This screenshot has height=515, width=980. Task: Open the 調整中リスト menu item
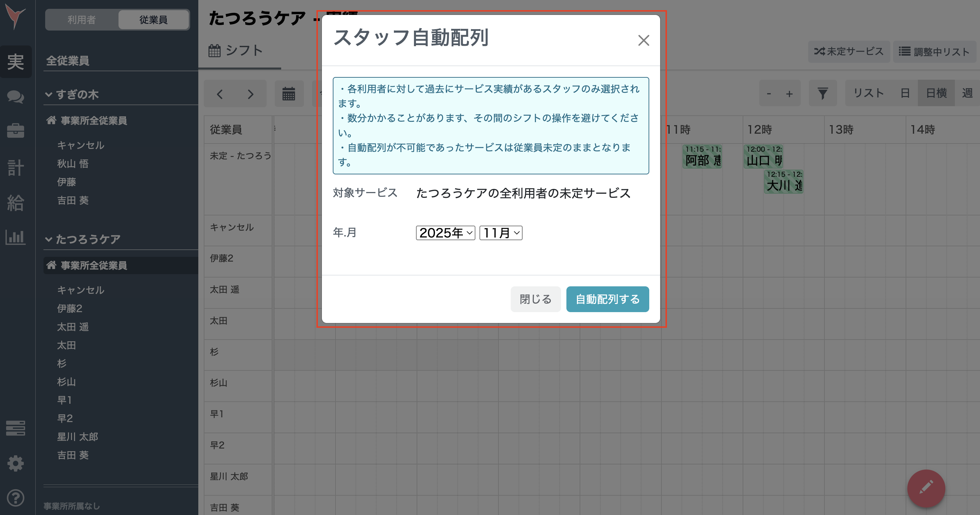(935, 51)
